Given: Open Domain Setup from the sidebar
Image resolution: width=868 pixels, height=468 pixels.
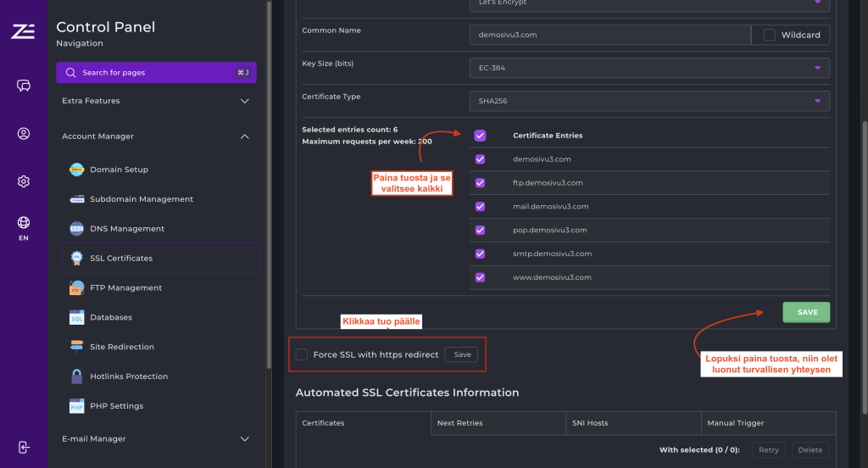Looking at the screenshot, I should 119,170.
